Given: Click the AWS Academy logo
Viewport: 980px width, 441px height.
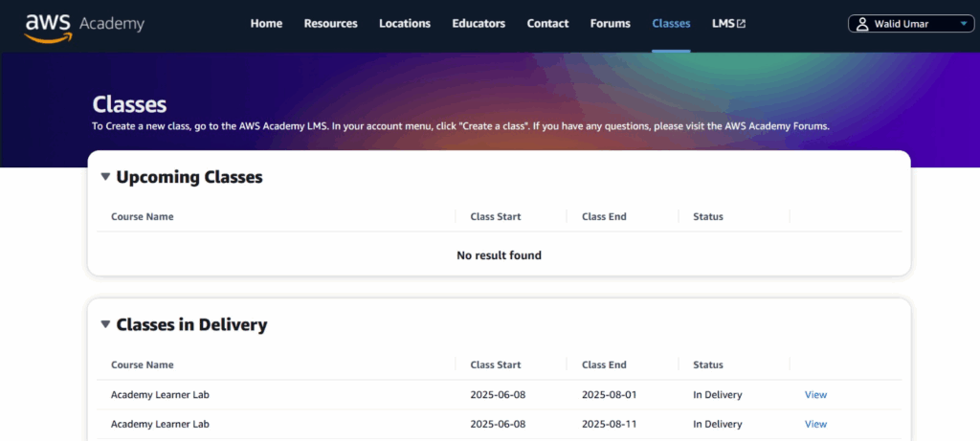Looking at the screenshot, I should [x=84, y=25].
